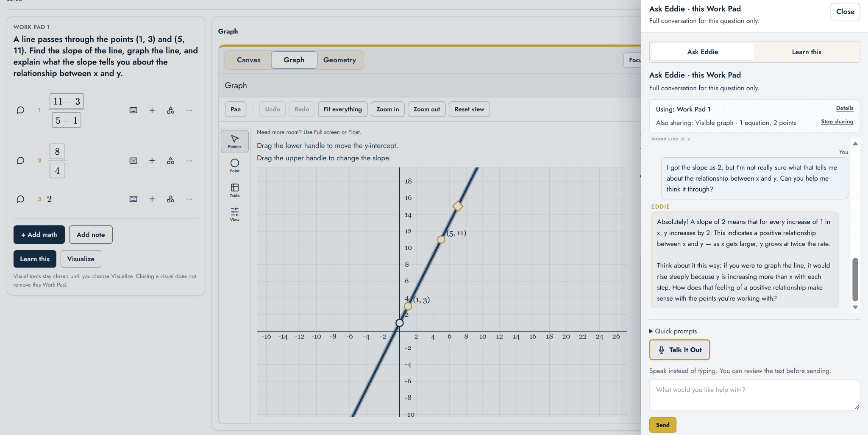Screen dimensions: 868x435
Task: Click the chat scrollbar up arrow
Action: coord(855,144)
